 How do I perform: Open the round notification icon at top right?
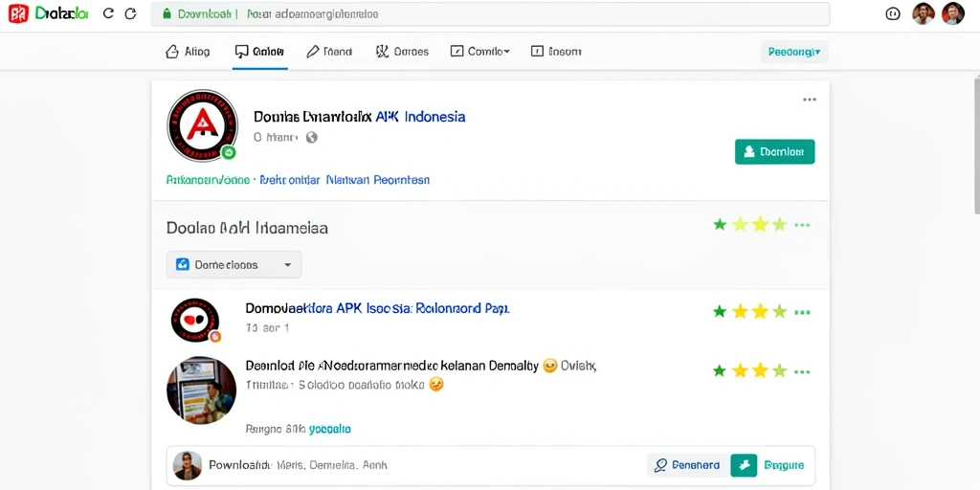(893, 13)
